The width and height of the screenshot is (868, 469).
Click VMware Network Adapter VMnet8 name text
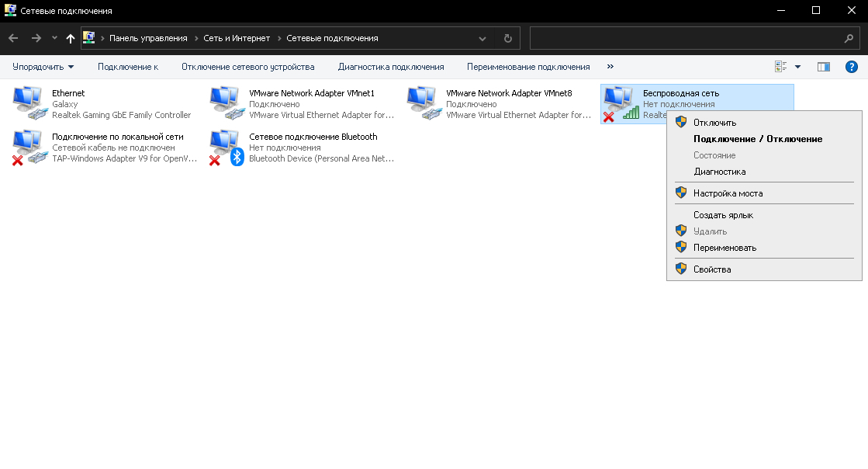point(509,93)
